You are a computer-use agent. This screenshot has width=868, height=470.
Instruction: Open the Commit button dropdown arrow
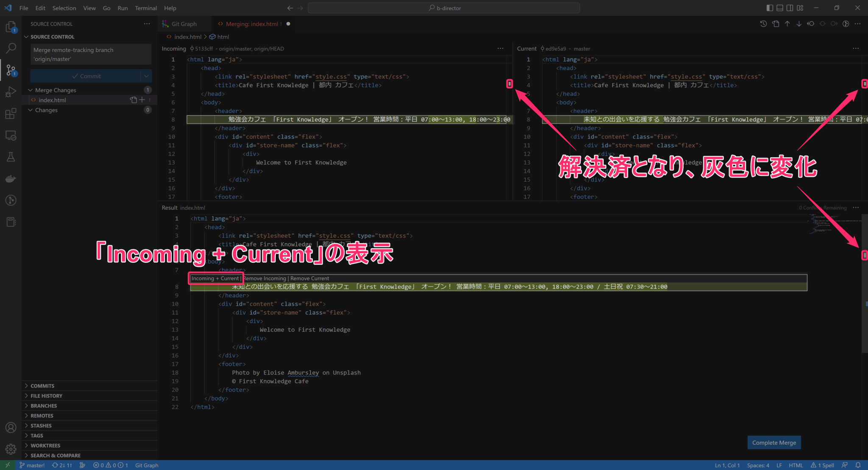click(x=146, y=76)
